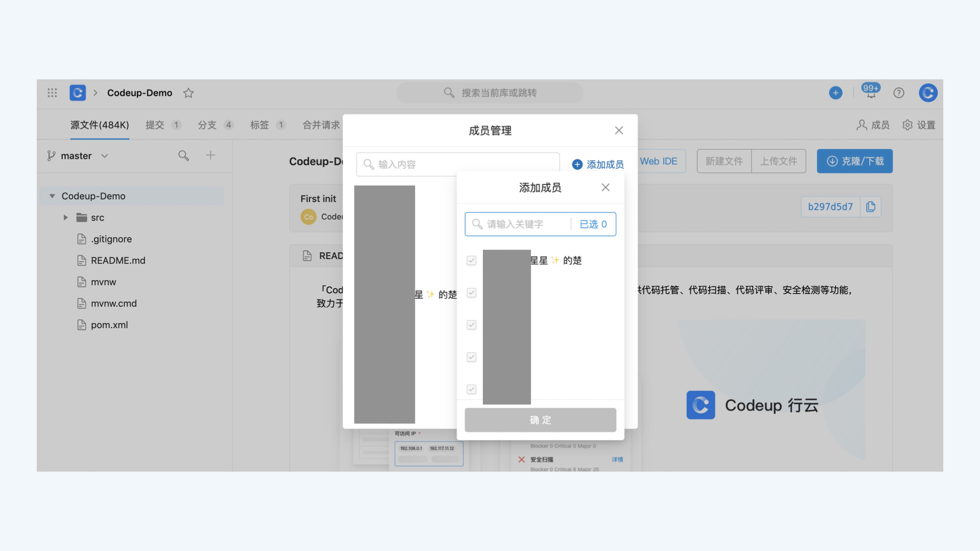Tick the third member checkbox in the 添加成员 list

[472, 325]
